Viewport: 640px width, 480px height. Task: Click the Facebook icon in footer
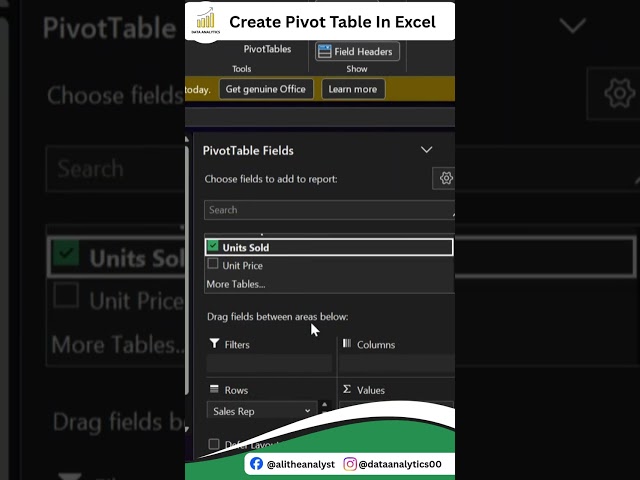pyautogui.click(x=256, y=464)
